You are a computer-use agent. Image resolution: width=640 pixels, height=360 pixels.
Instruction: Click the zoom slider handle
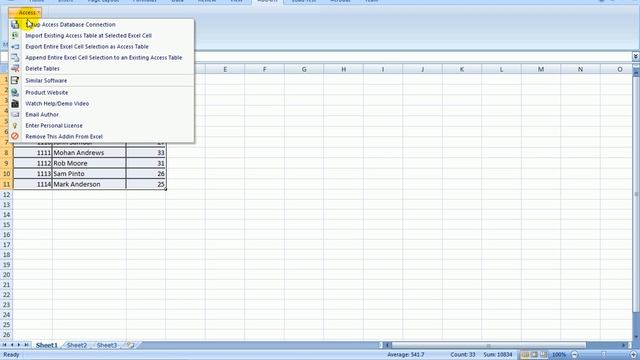click(x=604, y=355)
